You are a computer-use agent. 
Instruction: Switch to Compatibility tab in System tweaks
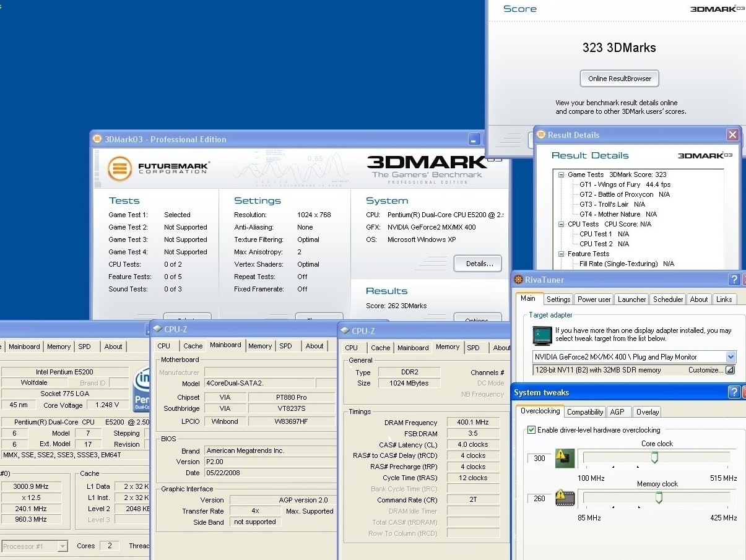coord(585,412)
